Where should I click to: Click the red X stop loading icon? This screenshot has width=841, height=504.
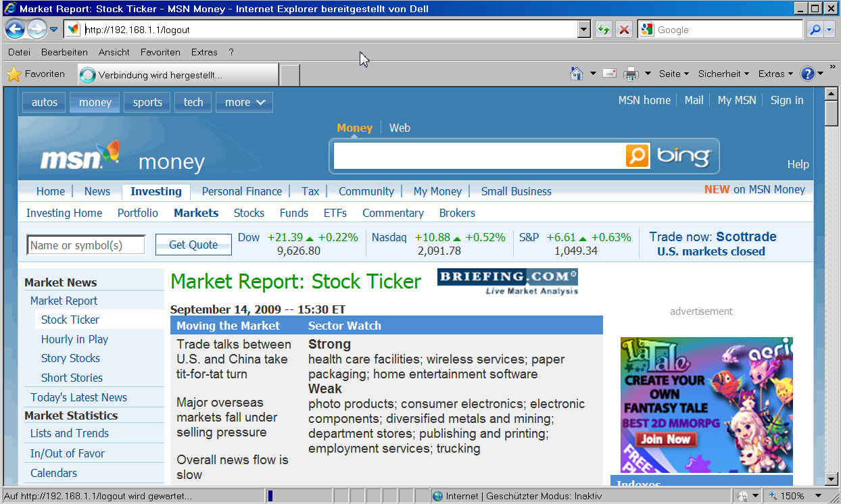[624, 30]
